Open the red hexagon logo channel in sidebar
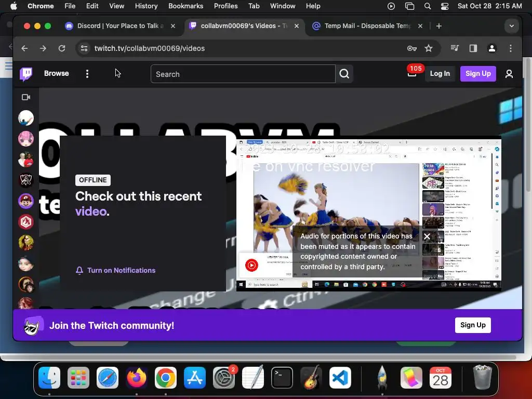The image size is (532, 399). click(x=26, y=222)
